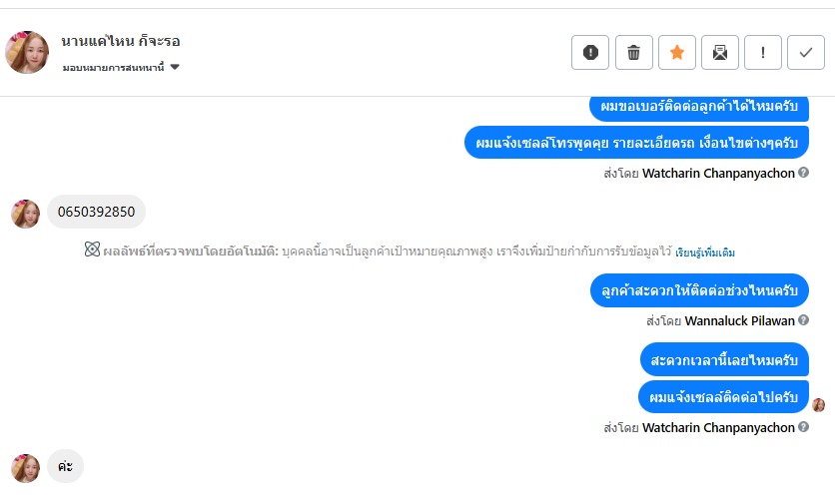Image resolution: width=835 pixels, height=504 pixels.
Task: Click the contact name นานแค'ไหน ก็จะรอ
Action: tap(120, 41)
